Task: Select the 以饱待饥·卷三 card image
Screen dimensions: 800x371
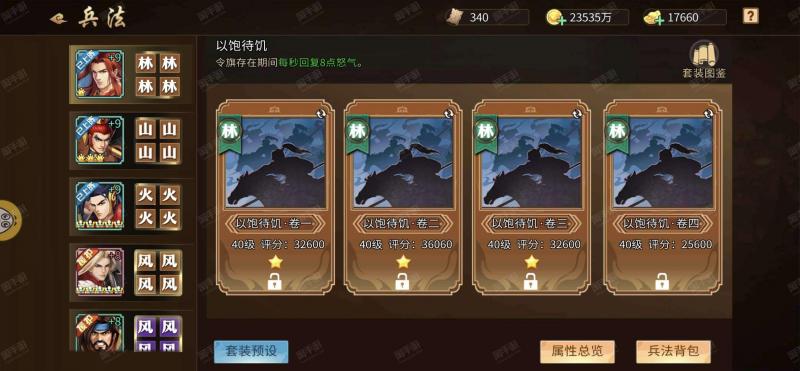Action: [x=532, y=162]
